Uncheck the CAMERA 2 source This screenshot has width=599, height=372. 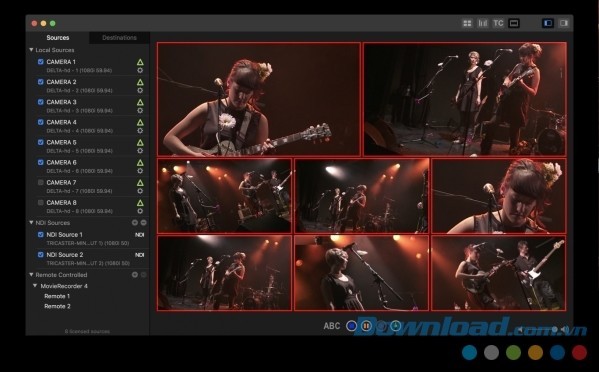point(40,82)
